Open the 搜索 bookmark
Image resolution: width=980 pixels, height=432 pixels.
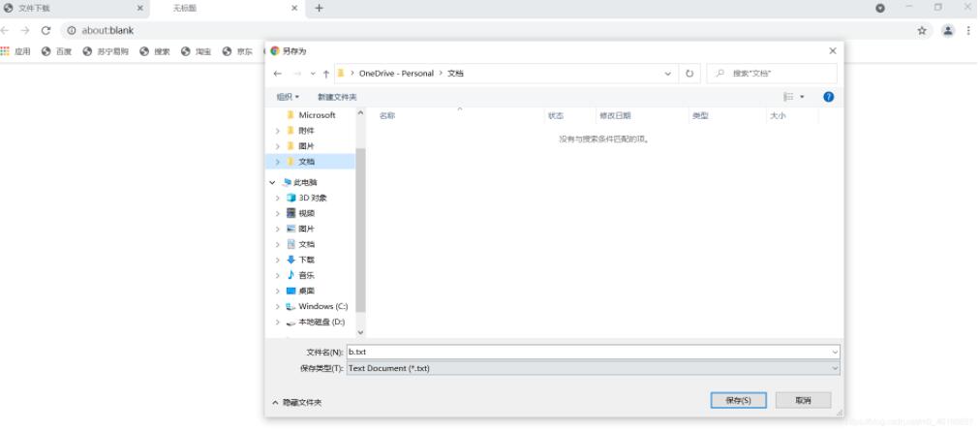point(155,51)
